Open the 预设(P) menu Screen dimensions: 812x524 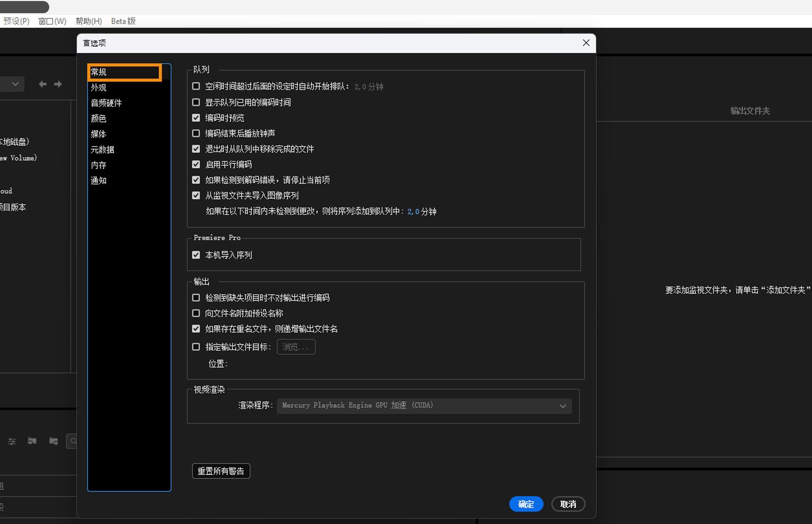click(16, 21)
